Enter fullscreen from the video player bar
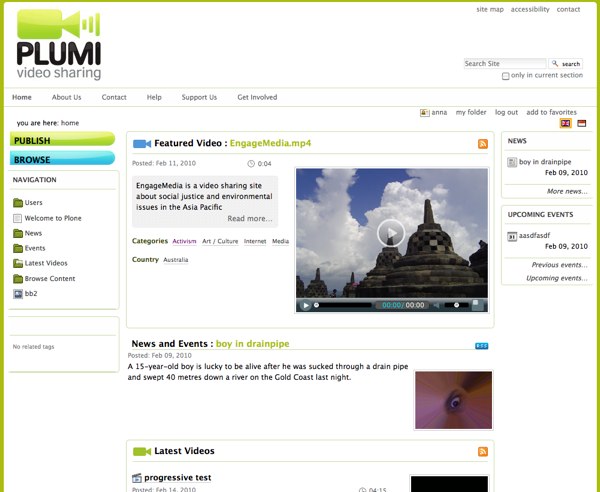This screenshot has height=492, width=600. (478, 305)
